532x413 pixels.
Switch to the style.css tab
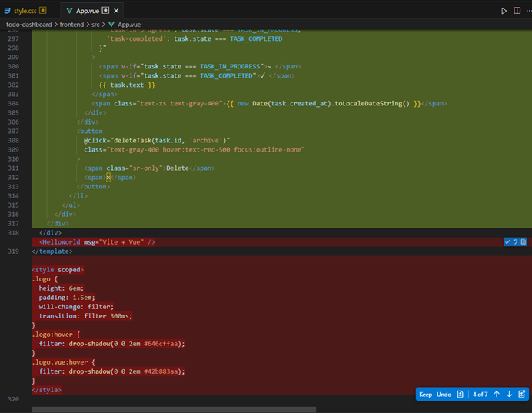click(x=25, y=11)
